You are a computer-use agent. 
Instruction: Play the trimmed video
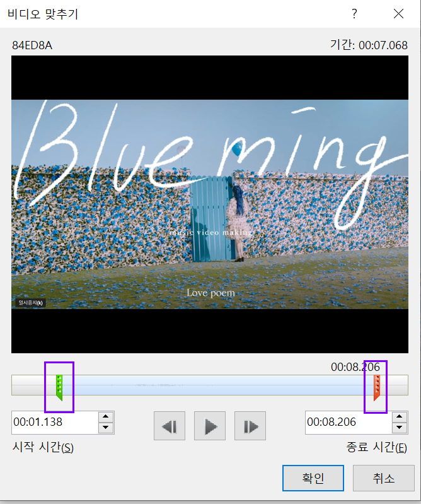(x=210, y=426)
